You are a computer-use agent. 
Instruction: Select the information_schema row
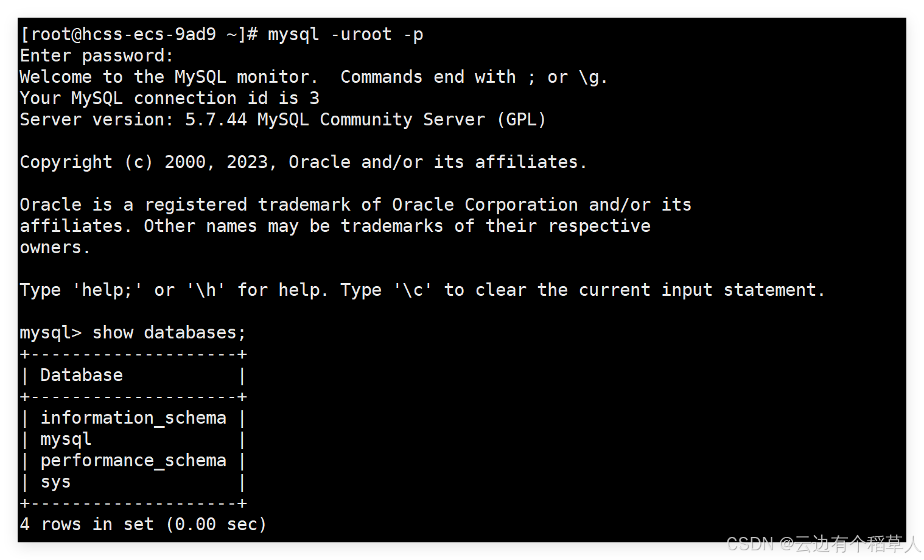pyautogui.click(x=133, y=418)
